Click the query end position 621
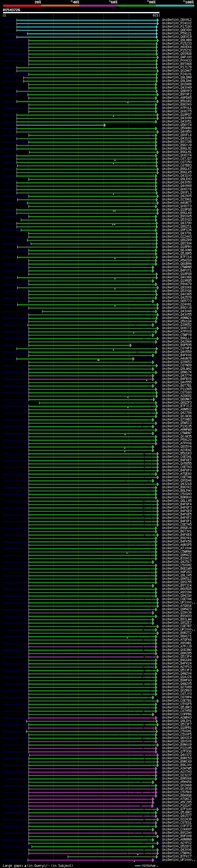The width and height of the screenshot is (197, 868). click(155, 15)
